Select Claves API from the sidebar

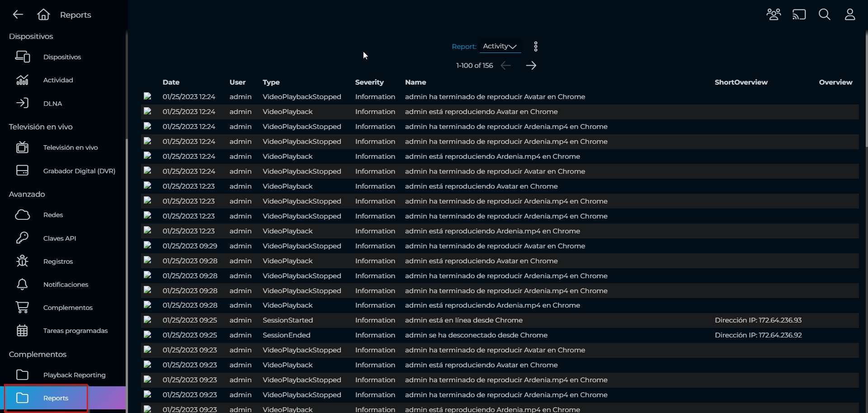coord(58,238)
